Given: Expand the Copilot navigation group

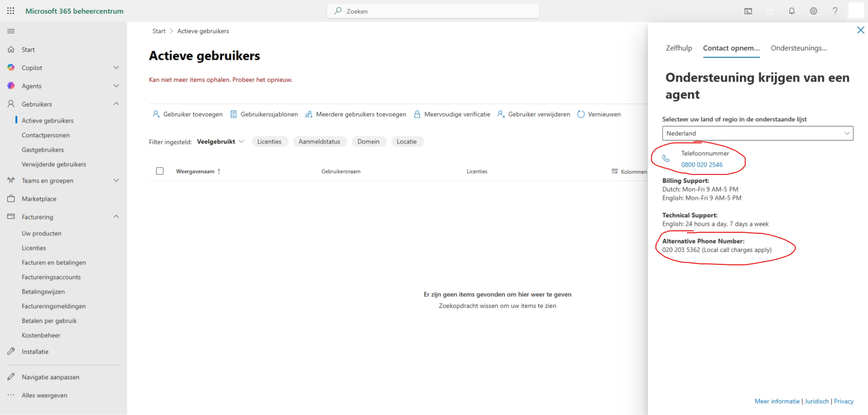Looking at the screenshot, I should 116,68.
